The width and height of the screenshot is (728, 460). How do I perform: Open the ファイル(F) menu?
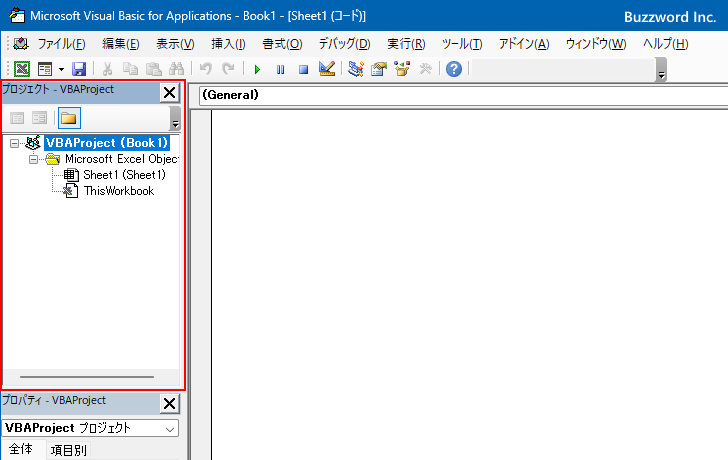tap(61, 44)
